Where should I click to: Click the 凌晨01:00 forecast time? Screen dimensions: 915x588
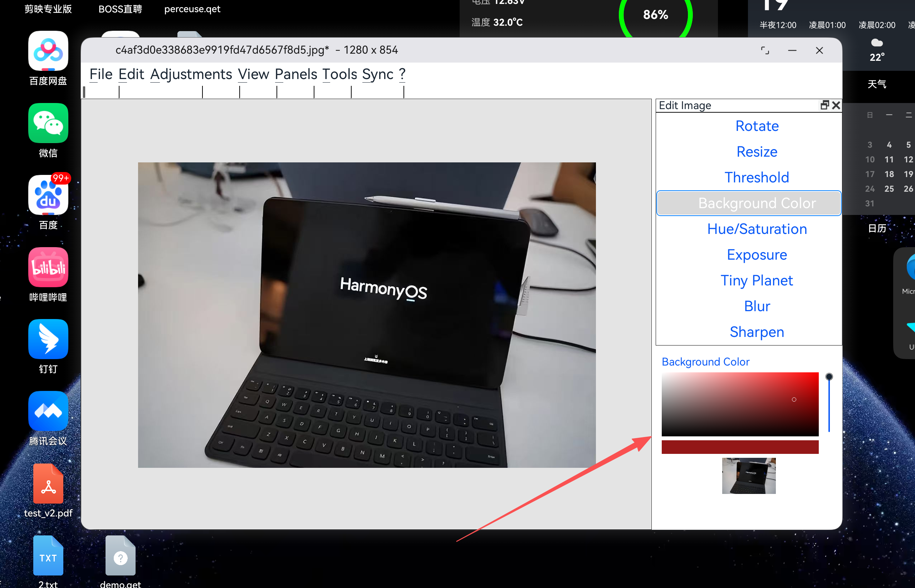pos(827,25)
